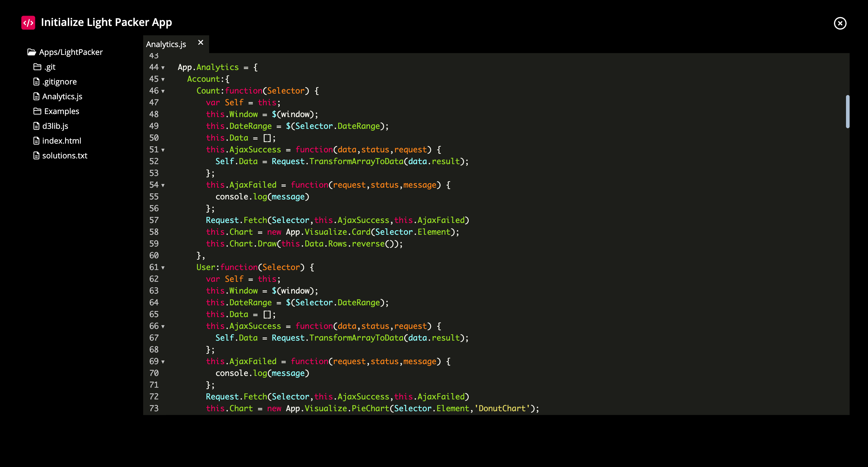
Task: Collapse code fold at line 66
Action: (x=163, y=327)
